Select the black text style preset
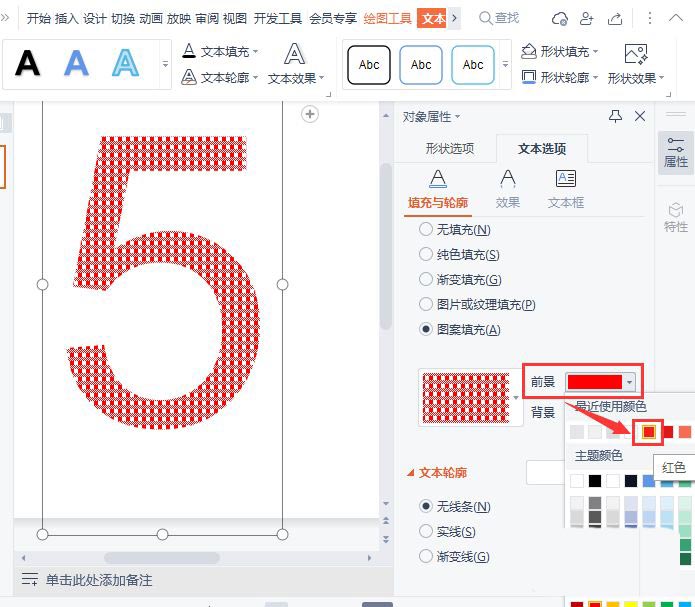This screenshot has width=695, height=607. (x=28, y=64)
